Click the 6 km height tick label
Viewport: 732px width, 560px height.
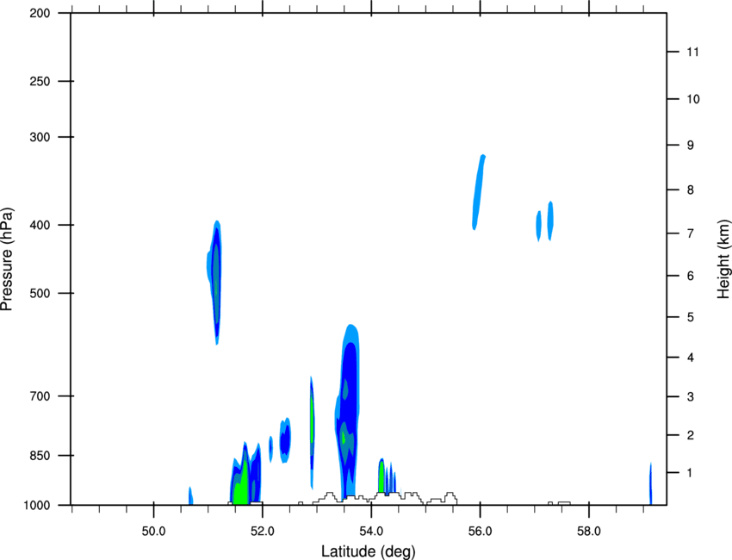tap(691, 276)
